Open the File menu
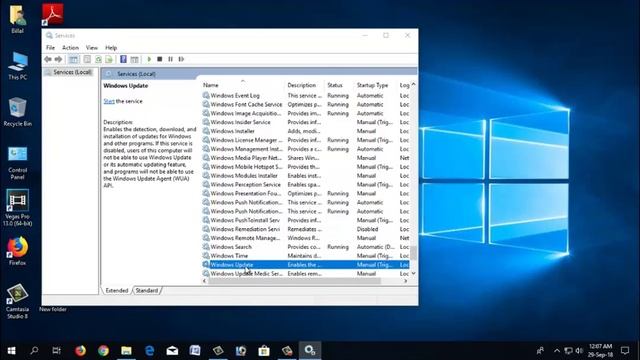640x360 pixels. 50,48
